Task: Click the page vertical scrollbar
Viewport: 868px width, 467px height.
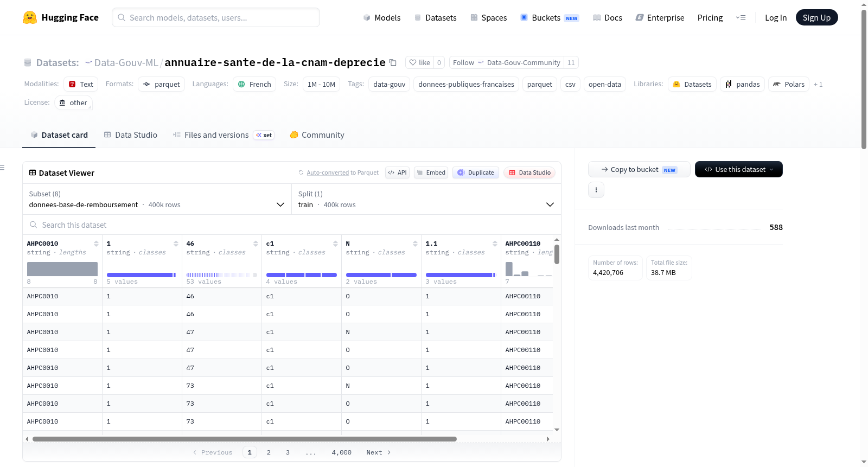Action: pos(864,79)
